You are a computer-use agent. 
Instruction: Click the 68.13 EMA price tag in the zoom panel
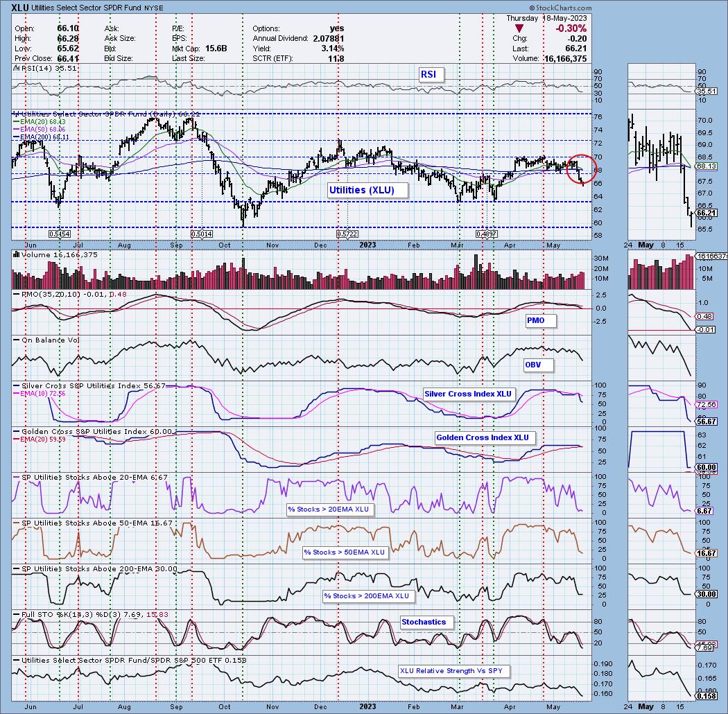pos(707,166)
